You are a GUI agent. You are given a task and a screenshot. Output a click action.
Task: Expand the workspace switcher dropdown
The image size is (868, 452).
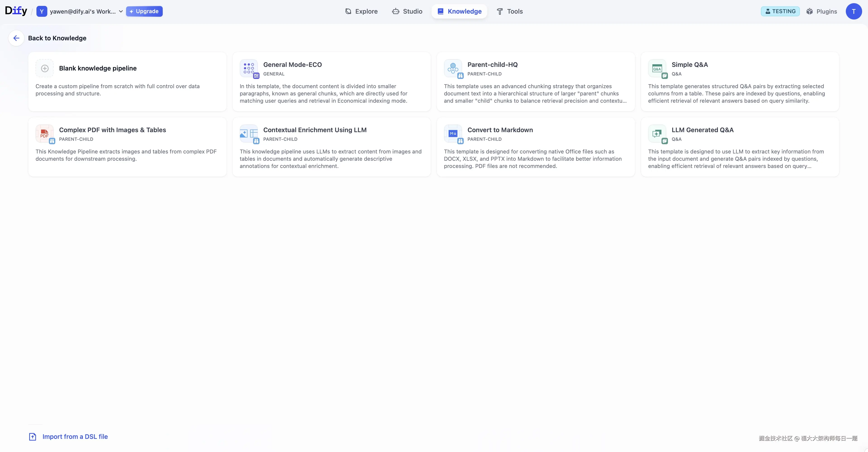[x=121, y=12]
